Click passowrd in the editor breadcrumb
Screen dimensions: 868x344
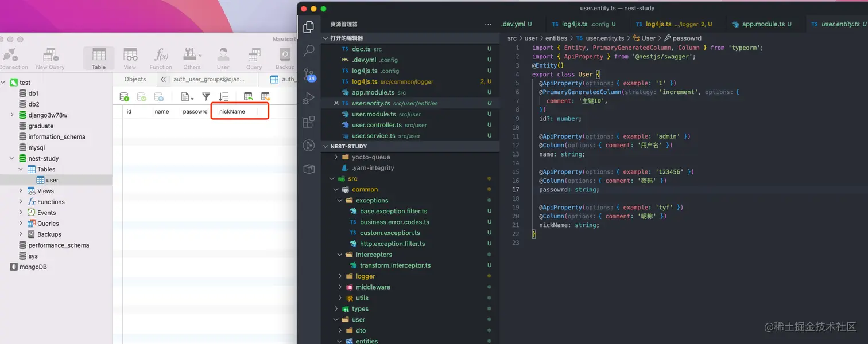click(x=687, y=38)
